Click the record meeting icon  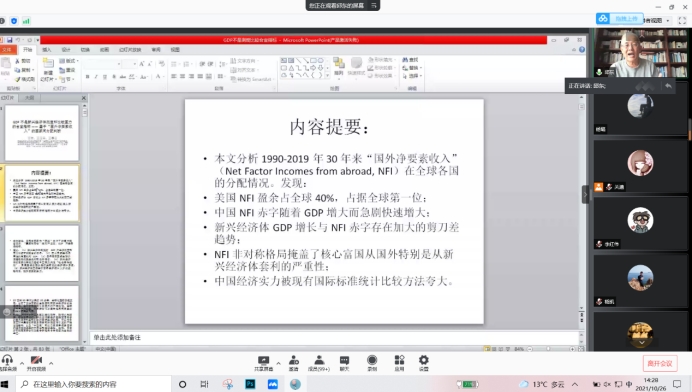(x=372, y=360)
